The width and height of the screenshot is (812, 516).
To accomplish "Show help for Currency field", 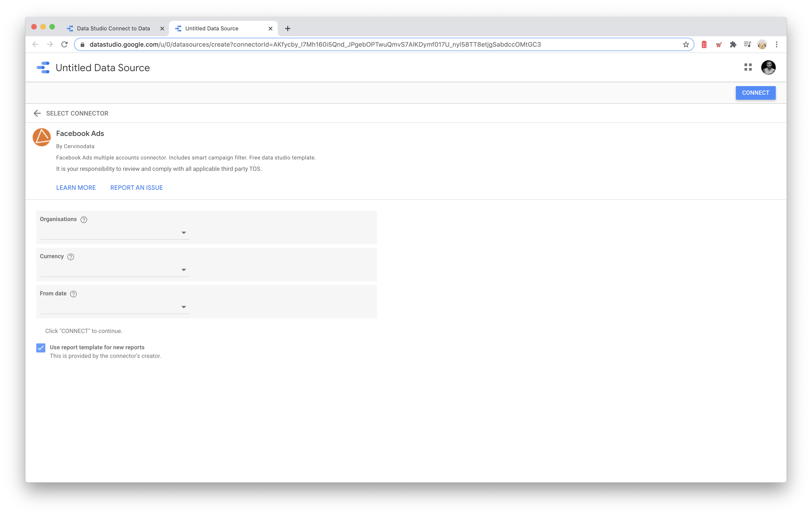I will [70, 257].
